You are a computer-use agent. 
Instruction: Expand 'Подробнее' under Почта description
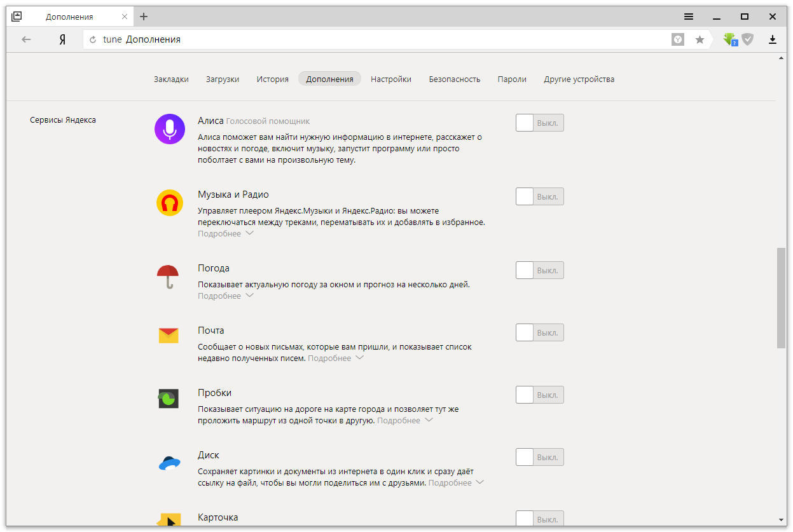[335, 358]
